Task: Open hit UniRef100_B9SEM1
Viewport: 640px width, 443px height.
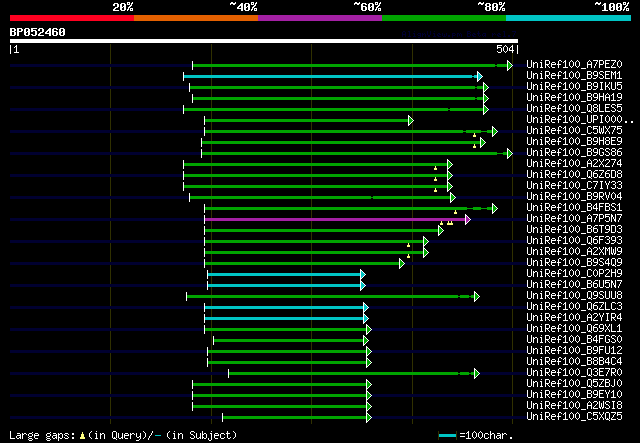Action: point(574,76)
